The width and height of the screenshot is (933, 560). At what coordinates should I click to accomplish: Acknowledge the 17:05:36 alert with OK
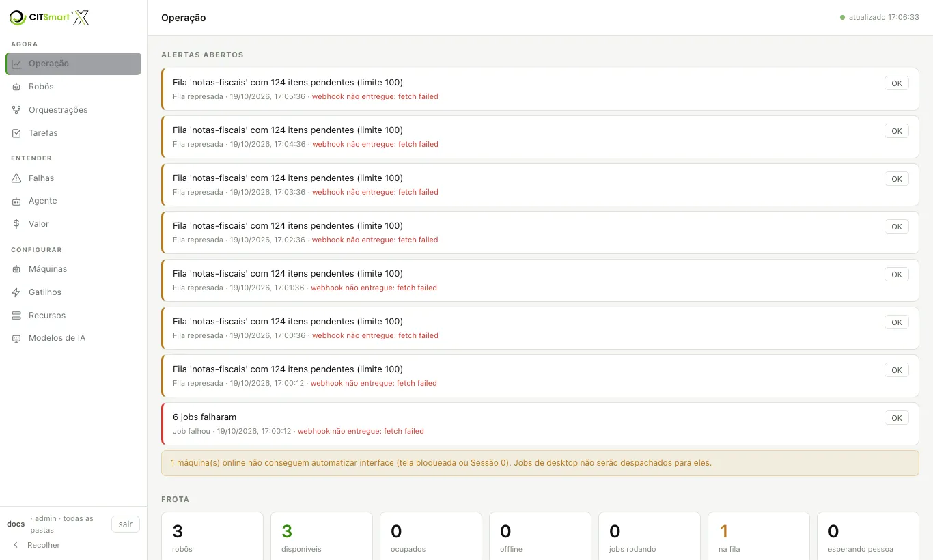pyautogui.click(x=897, y=83)
